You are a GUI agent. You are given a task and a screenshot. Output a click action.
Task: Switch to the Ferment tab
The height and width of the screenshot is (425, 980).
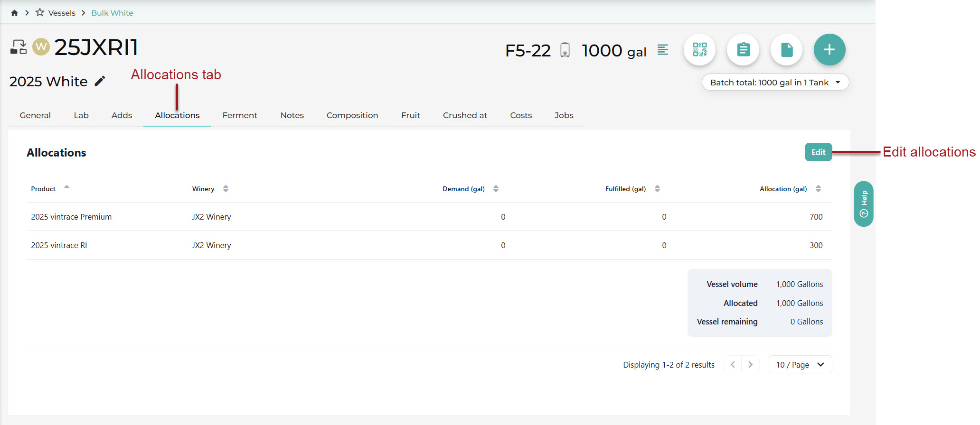(x=240, y=115)
